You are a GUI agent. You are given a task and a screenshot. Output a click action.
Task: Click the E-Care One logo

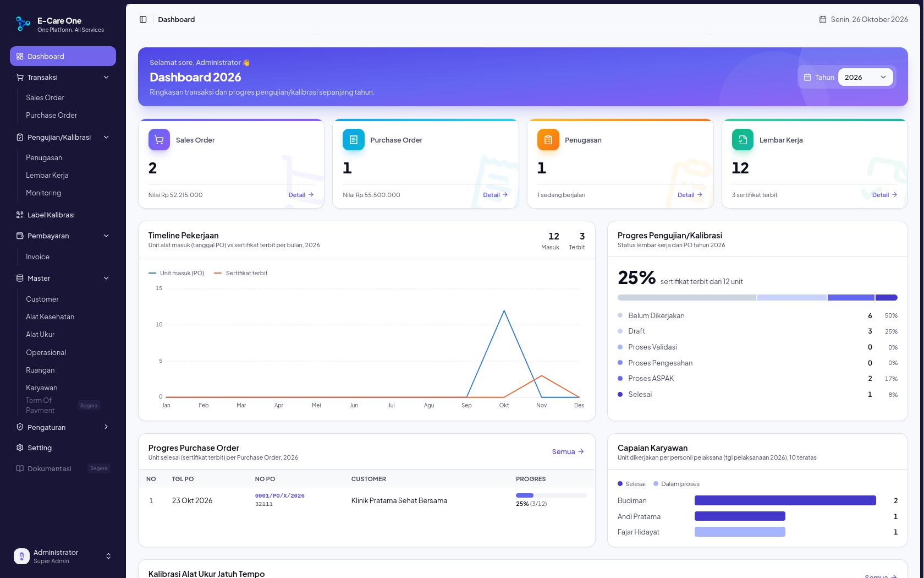tap(23, 24)
